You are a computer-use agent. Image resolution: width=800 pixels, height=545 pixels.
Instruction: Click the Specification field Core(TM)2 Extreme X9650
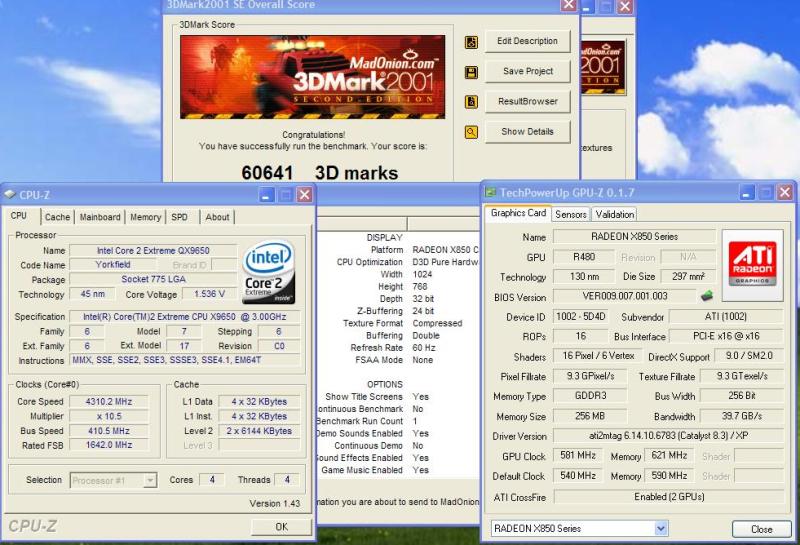[184, 316]
